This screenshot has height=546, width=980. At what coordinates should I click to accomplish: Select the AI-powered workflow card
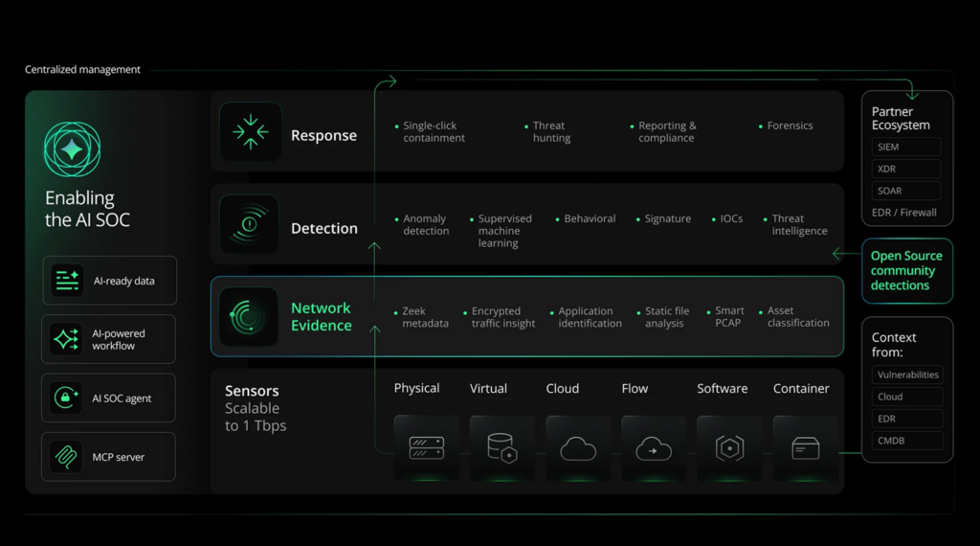[109, 340]
